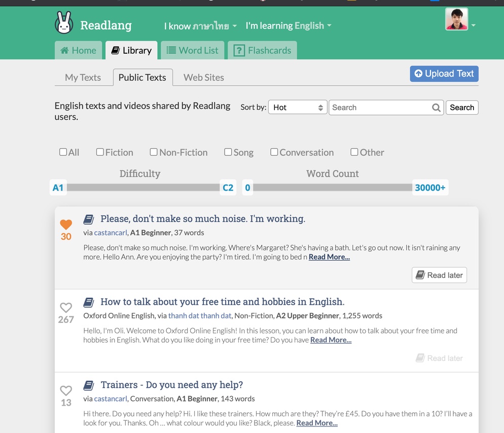Open the Sort by Hot dropdown

point(298,107)
